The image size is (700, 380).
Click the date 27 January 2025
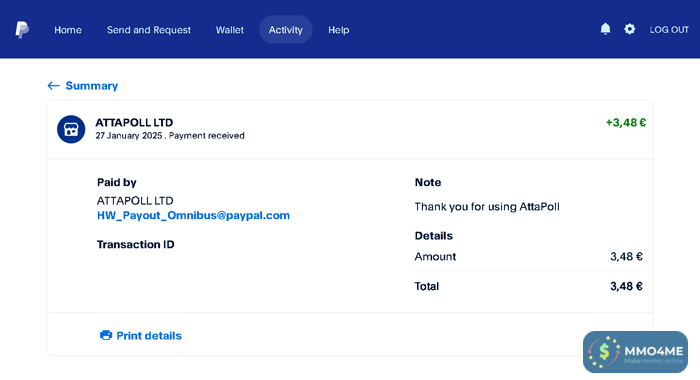click(129, 136)
